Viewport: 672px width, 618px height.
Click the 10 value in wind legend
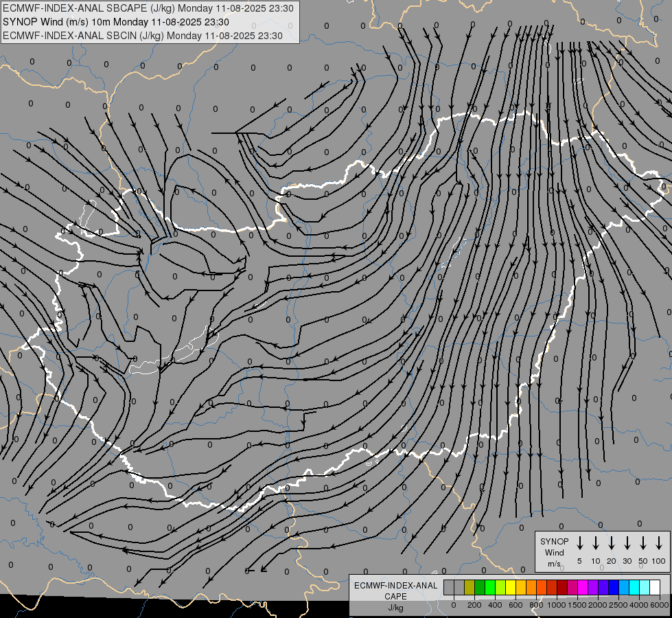point(596,561)
